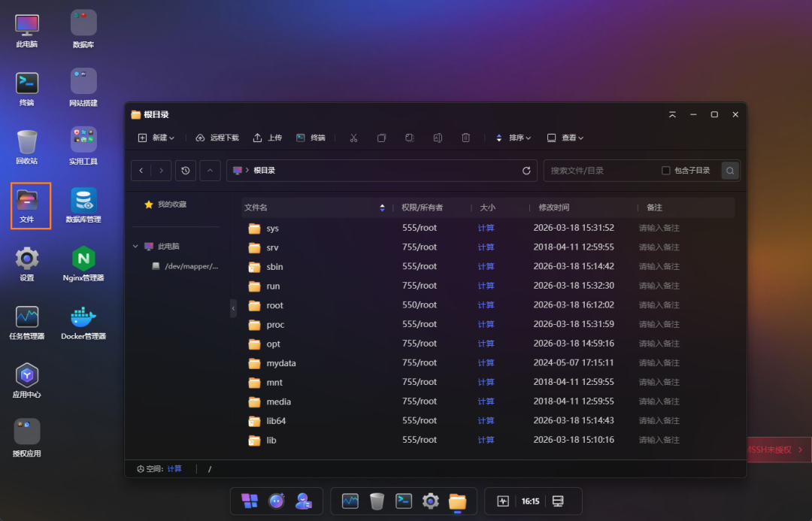Click the cut scissors icon in the toolbar

pos(353,138)
